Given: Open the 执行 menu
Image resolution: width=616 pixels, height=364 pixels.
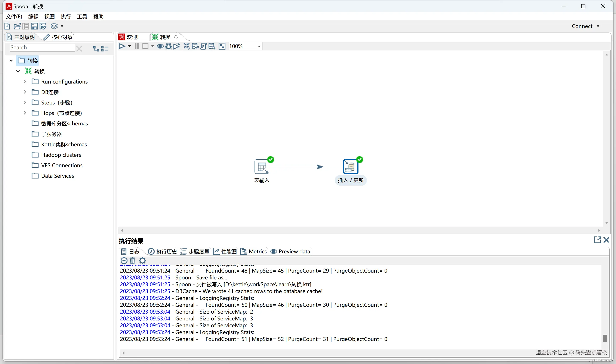Looking at the screenshot, I should point(65,17).
